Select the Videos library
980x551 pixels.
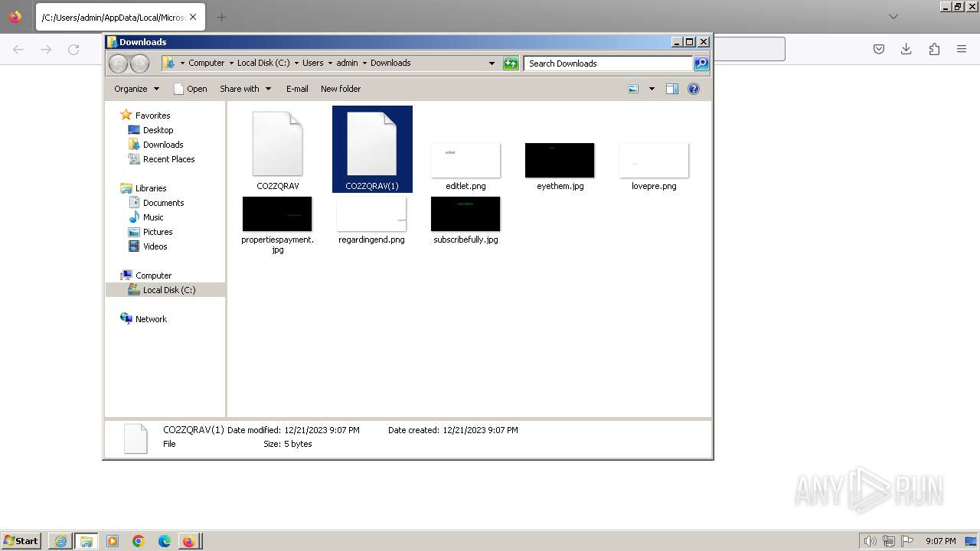155,246
